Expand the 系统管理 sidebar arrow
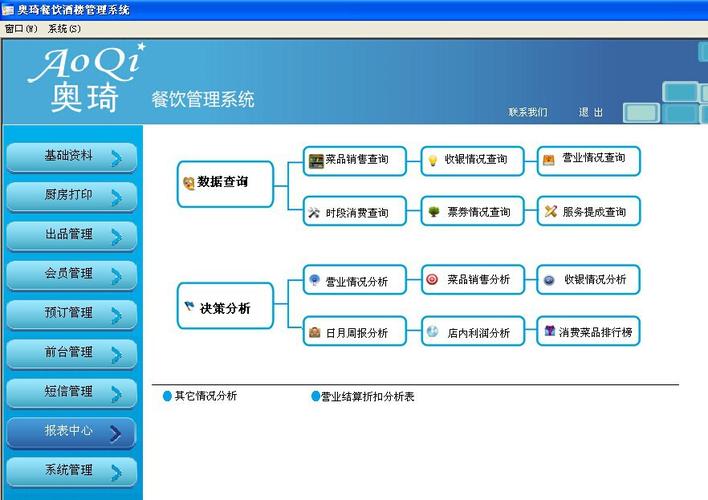 coord(116,472)
